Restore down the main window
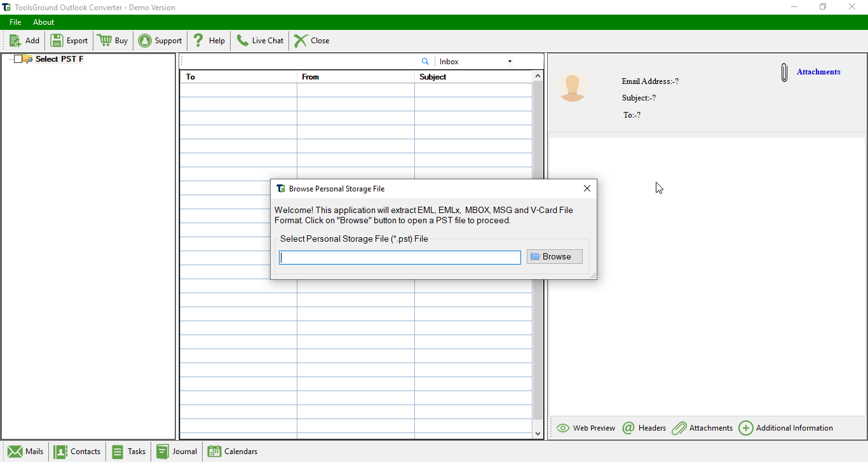 [x=823, y=7]
